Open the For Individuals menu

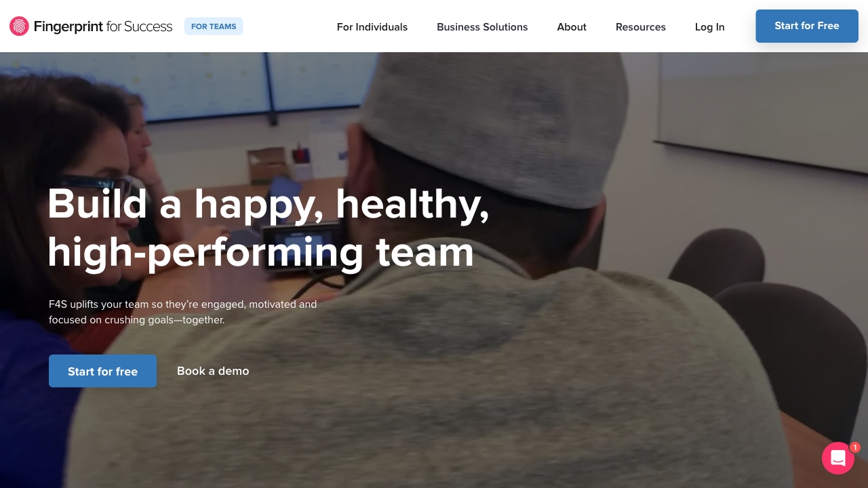click(372, 27)
